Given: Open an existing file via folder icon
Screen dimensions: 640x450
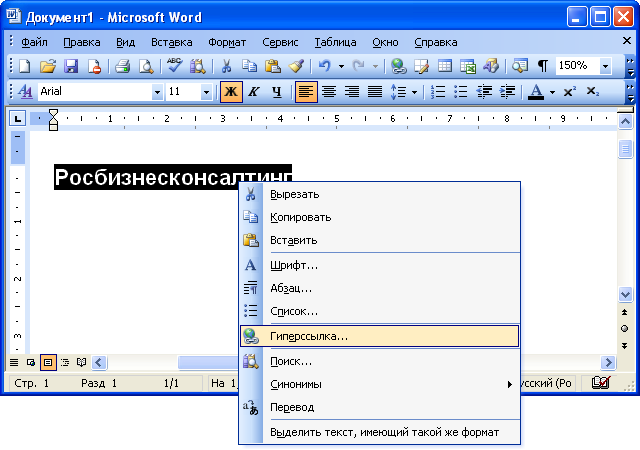Looking at the screenshot, I should (48, 66).
